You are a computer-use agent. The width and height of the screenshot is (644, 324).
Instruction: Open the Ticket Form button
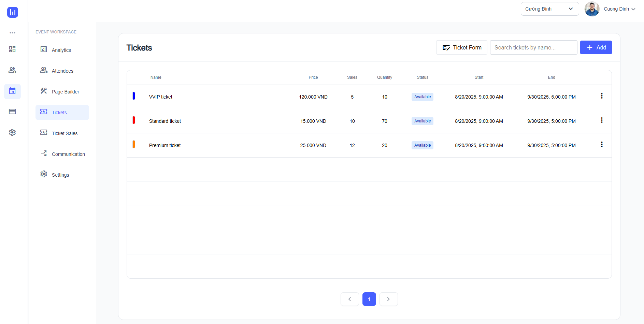[461, 47]
